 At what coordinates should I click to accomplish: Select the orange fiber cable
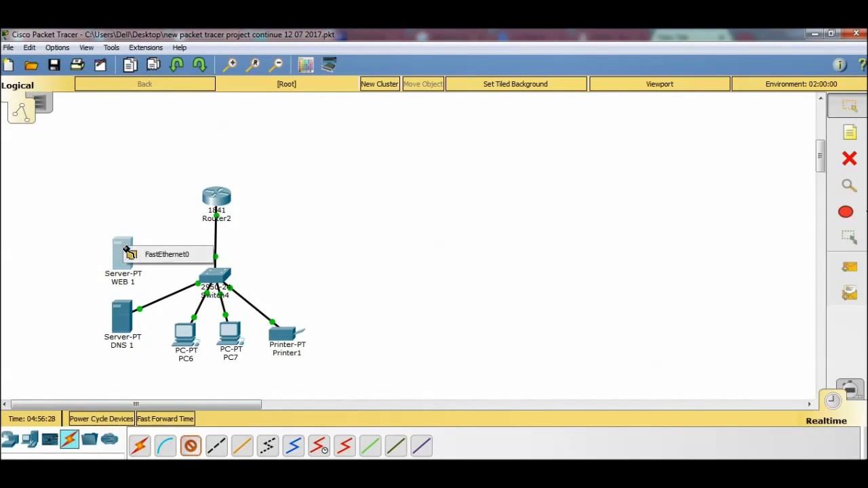[x=242, y=446]
